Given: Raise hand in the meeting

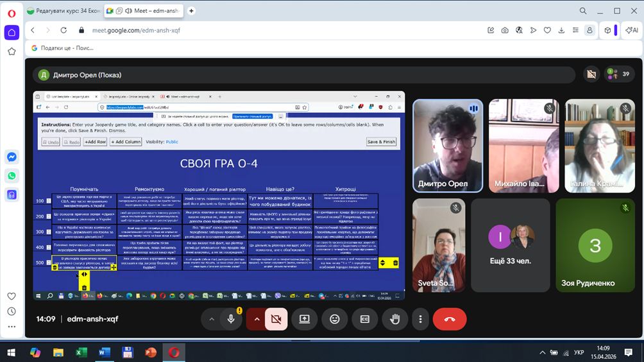Looking at the screenshot, I should [x=395, y=319].
